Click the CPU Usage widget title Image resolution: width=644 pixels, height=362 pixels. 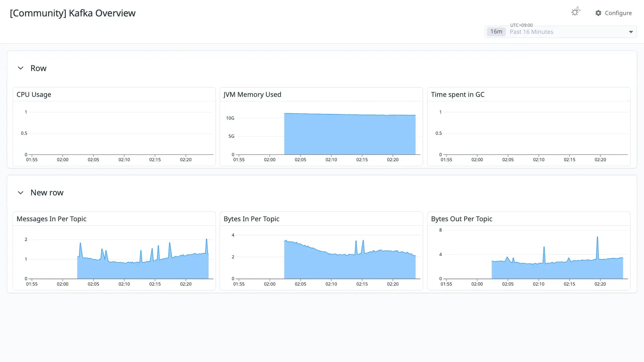point(34,95)
